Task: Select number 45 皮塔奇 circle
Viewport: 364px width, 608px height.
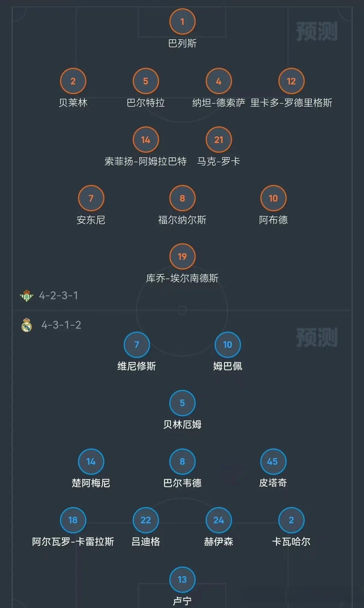Action: click(x=273, y=461)
